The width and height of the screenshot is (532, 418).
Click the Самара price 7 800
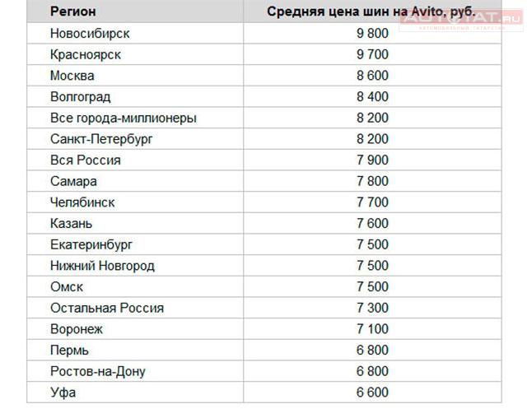point(372,181)
